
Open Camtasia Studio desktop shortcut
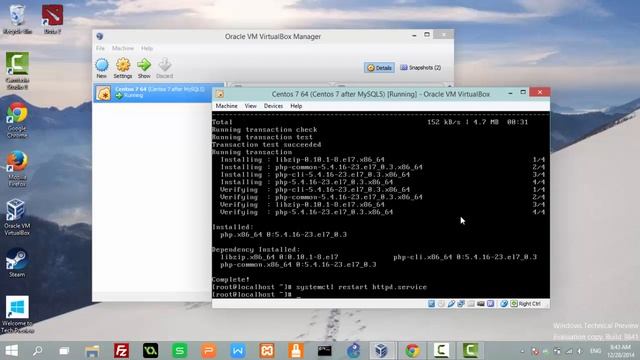(x=17, y=70)
